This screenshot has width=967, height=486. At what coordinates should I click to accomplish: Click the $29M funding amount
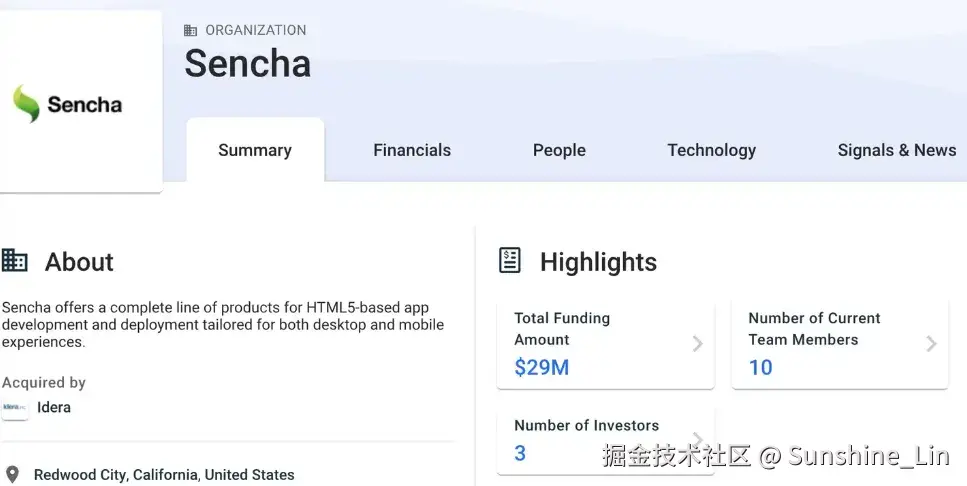click(541, 368)
